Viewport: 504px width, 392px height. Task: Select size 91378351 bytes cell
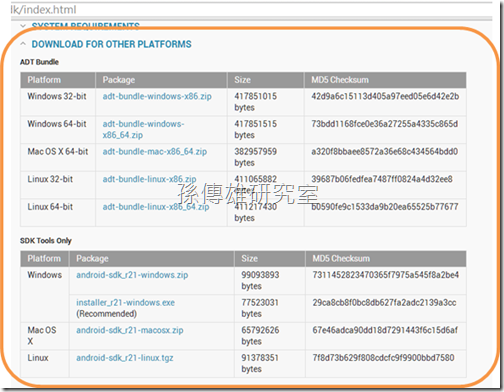270,364
